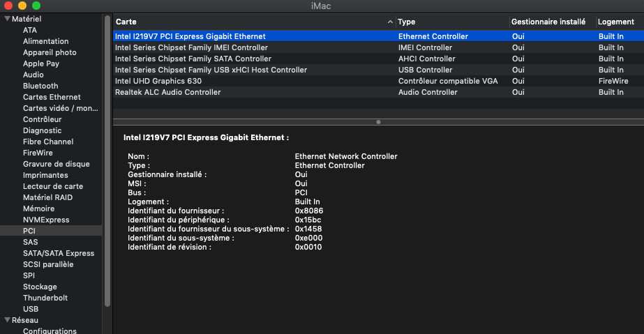Viewport: 644px width, 334px height.
Task: Open the Cartes Ethernet category
Action: [x=51, y=97]
